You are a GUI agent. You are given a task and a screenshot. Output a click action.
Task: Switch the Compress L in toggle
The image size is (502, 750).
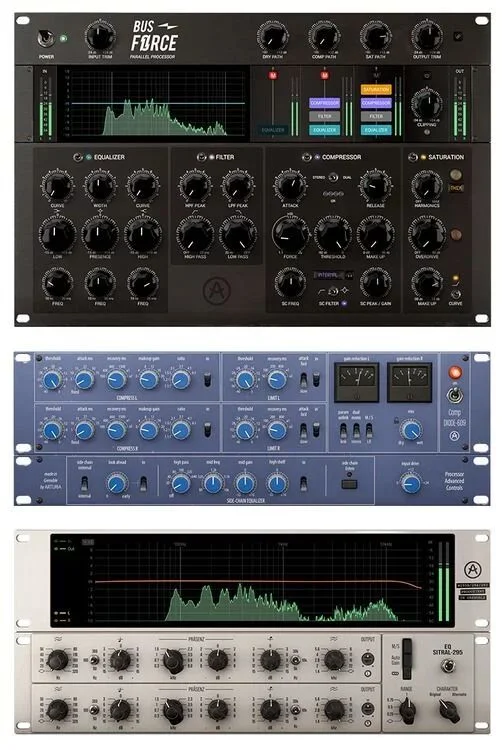(207, 380)
